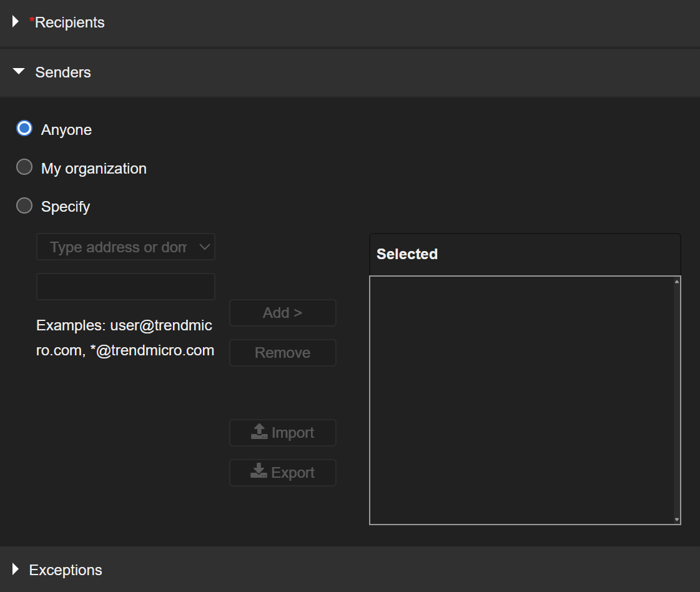Click inside the empty Selected list box
Viewport: 700px width, 592px height.
click(x=521, y=400)
